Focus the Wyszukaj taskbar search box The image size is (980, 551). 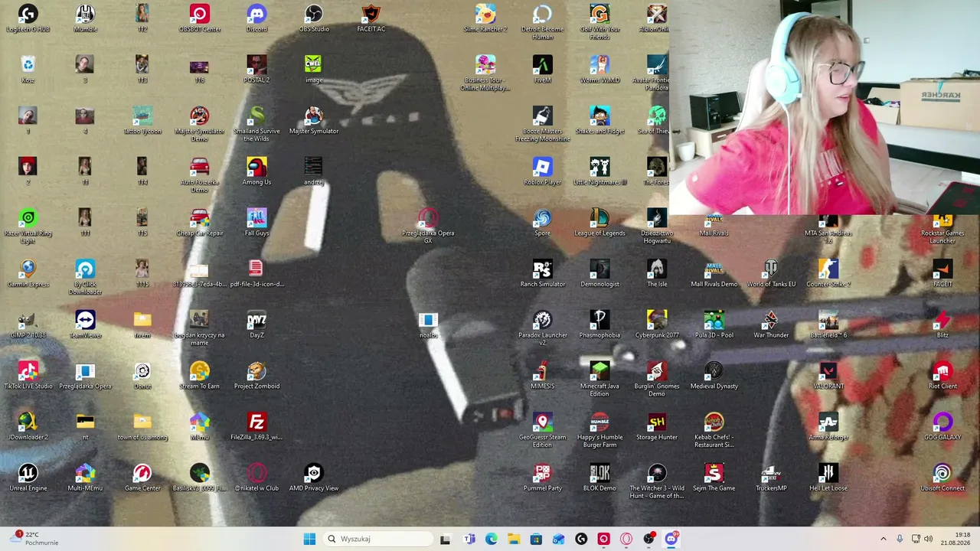(378, 539)
